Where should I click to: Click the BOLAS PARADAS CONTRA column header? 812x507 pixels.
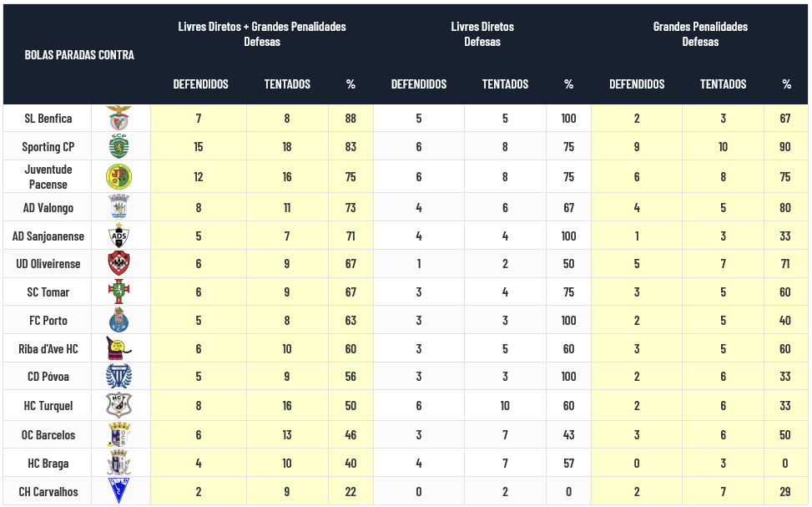pos(79,55)
